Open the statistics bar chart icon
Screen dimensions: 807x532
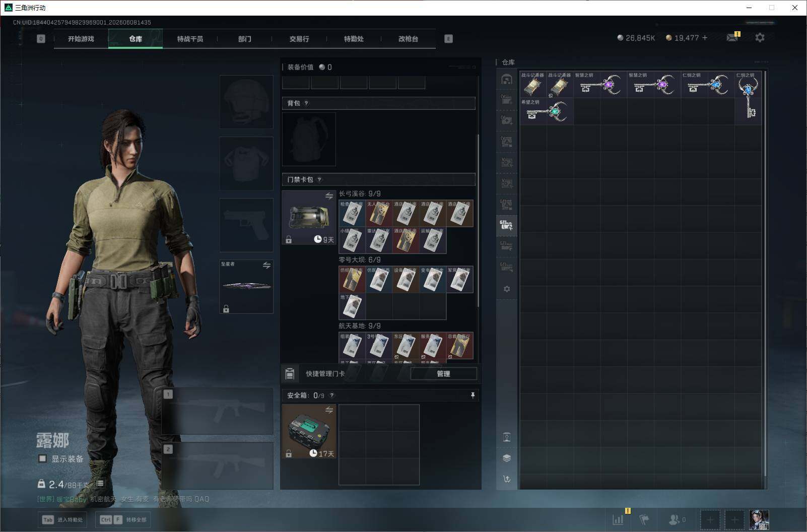click(618, 519)
